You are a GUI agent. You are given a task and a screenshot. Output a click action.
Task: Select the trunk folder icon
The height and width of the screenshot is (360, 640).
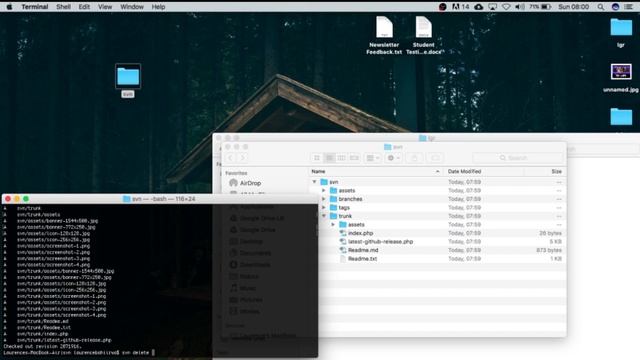tap(333, 216)
